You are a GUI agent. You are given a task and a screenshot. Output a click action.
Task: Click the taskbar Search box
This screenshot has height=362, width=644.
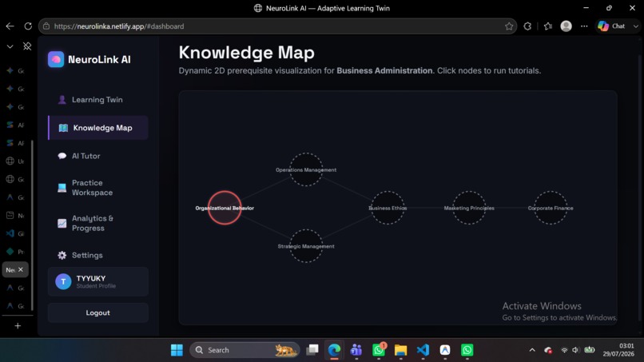pos(244,350)
